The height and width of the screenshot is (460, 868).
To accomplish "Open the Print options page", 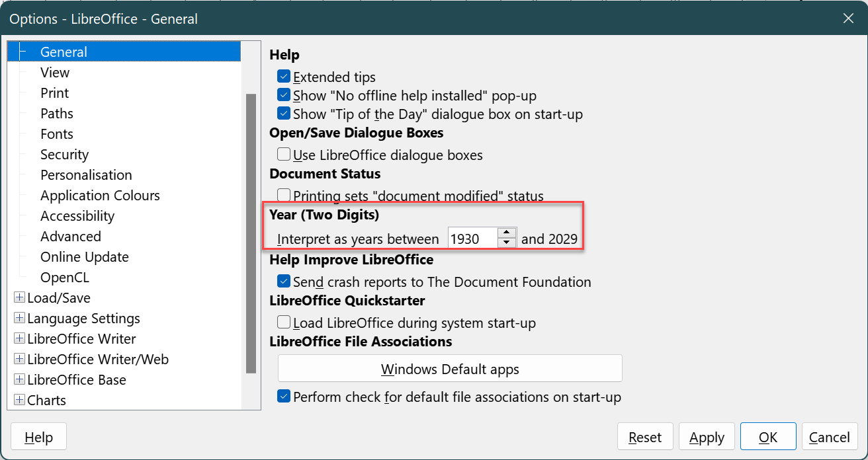I will click(54, 93).
